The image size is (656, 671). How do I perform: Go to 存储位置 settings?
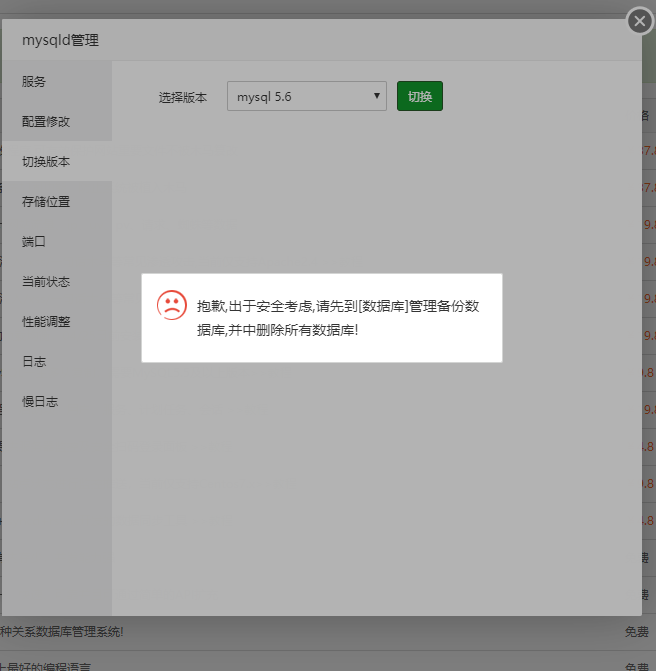57,202
